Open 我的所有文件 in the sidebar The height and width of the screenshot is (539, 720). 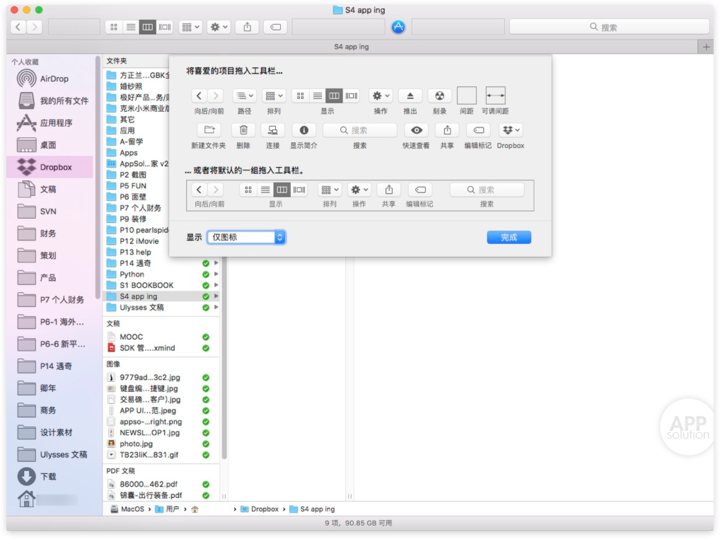[x=51, y=101]
